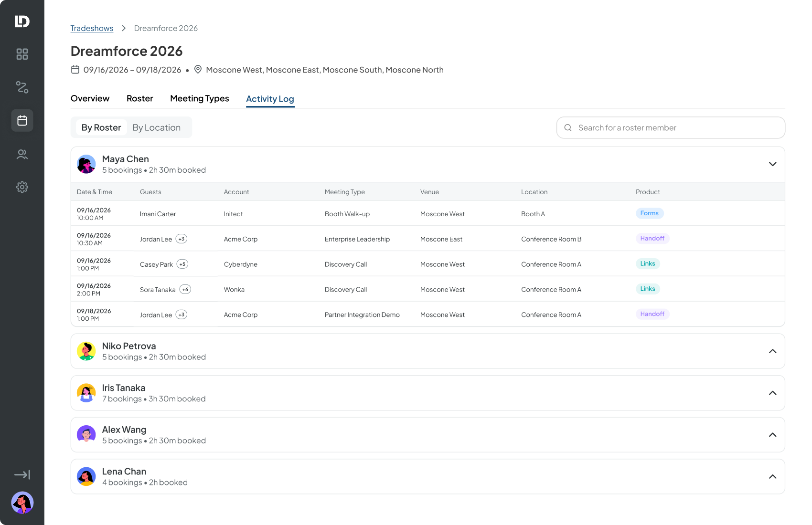The height and width of the screenshot is (525, 812).
Task: Click the Partner Integration Demo meeting type
Action: tap(362, 315)
